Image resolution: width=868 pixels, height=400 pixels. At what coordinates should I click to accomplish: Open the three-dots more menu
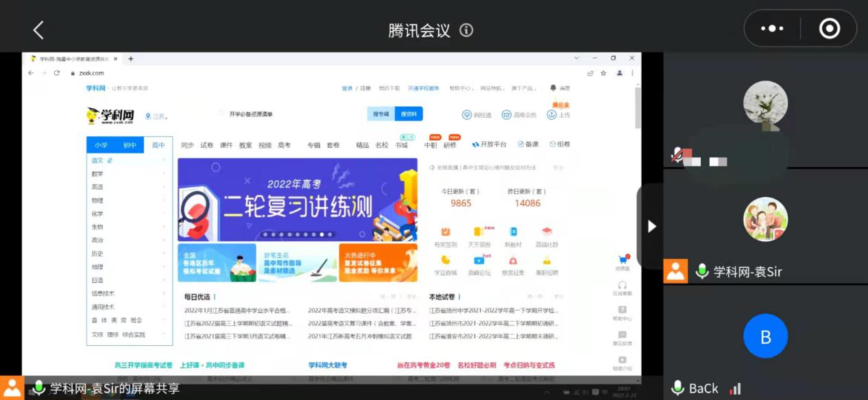(772, 29)
